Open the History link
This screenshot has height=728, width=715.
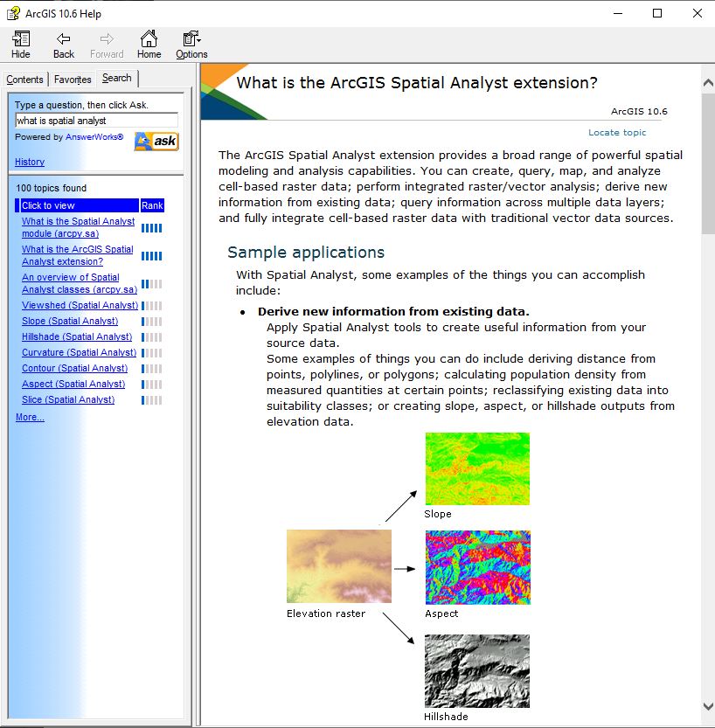click(x=30, y=162)
